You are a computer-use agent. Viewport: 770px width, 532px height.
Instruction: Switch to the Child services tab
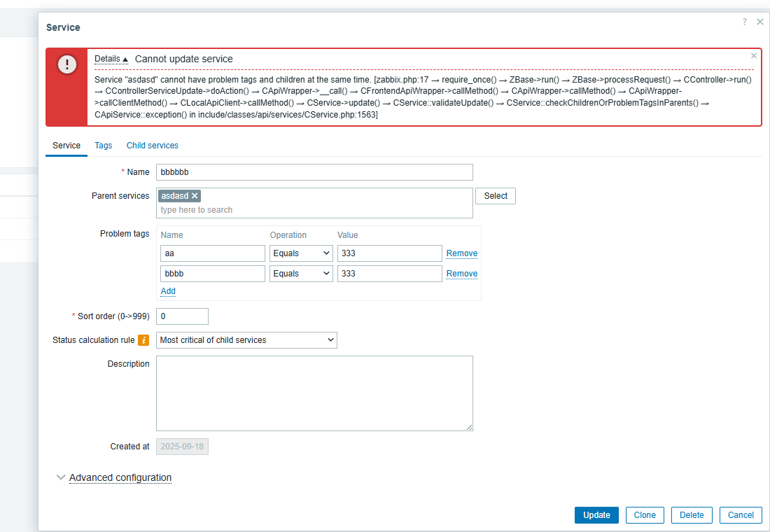click(x=152, y=146)
